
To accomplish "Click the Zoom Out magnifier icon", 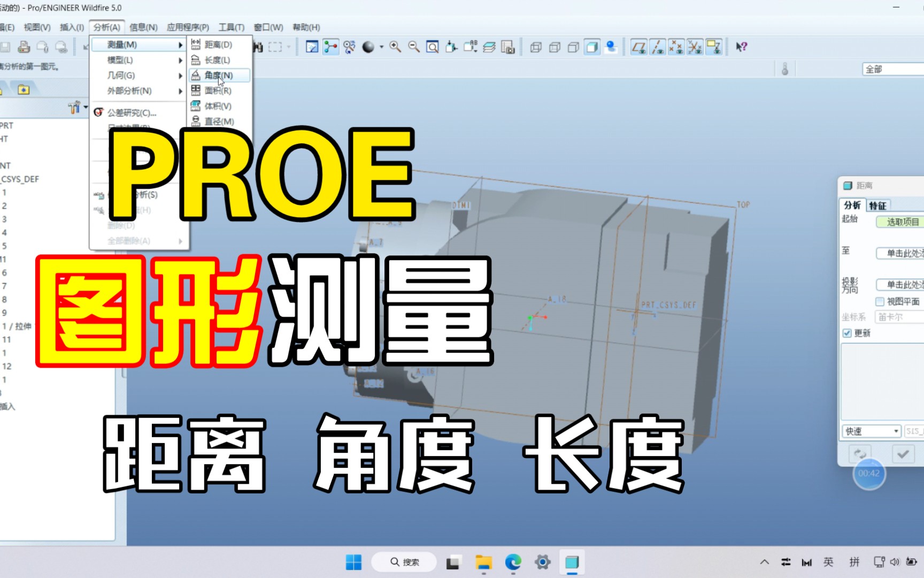I will pyautogui.click(x=414, y=47).
